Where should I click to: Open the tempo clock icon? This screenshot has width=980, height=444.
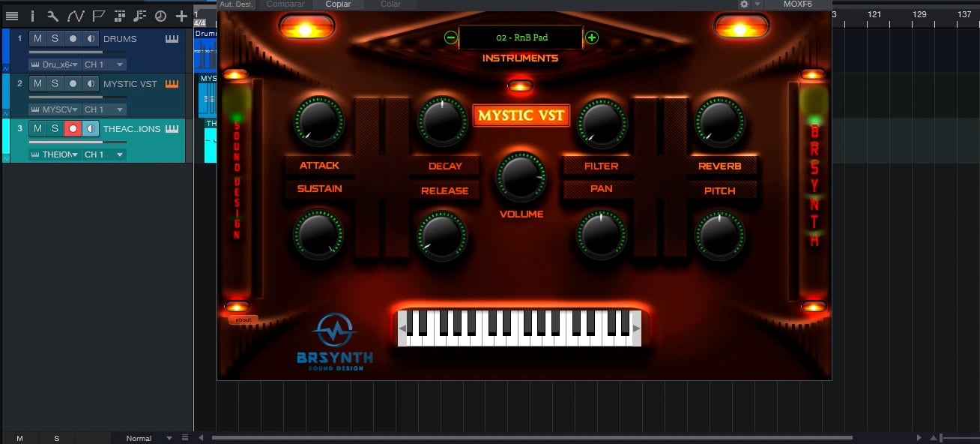[160, 16]
